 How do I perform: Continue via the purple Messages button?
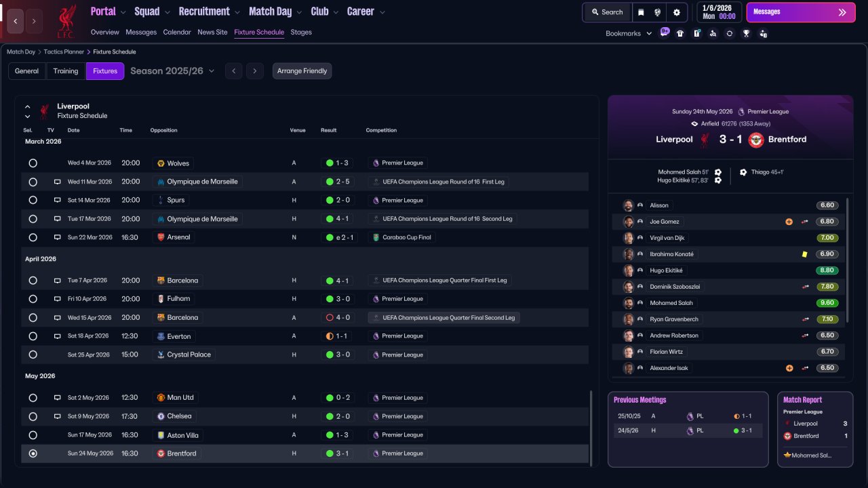pyautogui.click(x=801, y=12)
